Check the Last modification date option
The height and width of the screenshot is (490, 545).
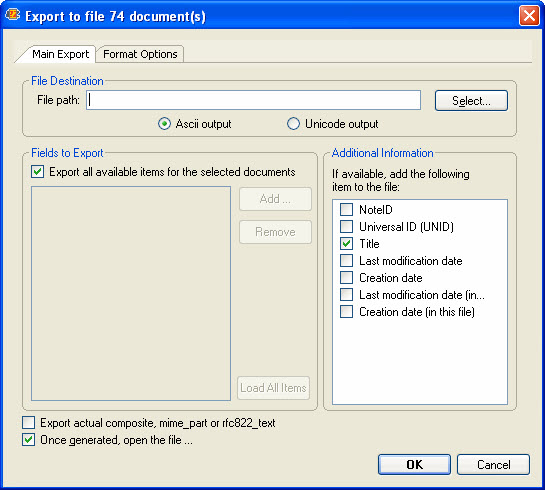point(346,261)
